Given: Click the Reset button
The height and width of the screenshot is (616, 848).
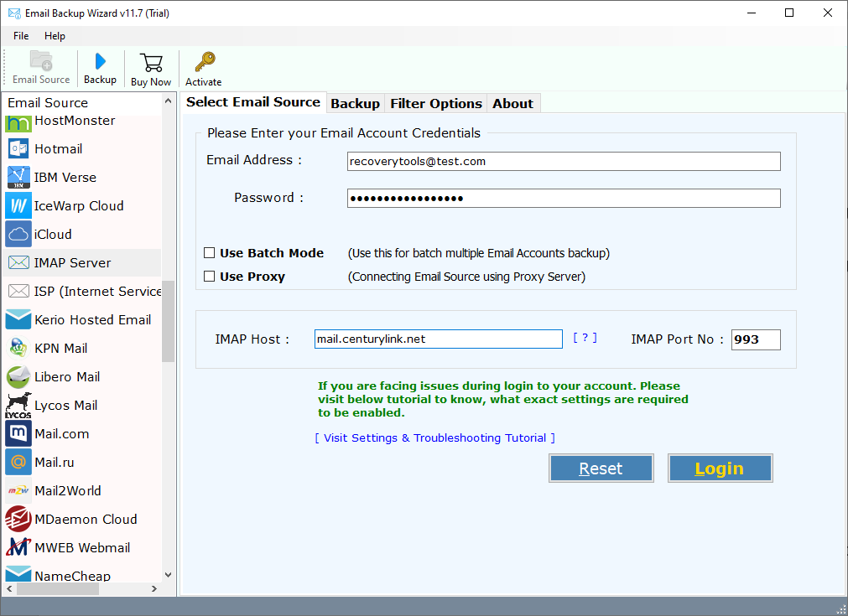Looking at the screenshot, I should 601,468.
